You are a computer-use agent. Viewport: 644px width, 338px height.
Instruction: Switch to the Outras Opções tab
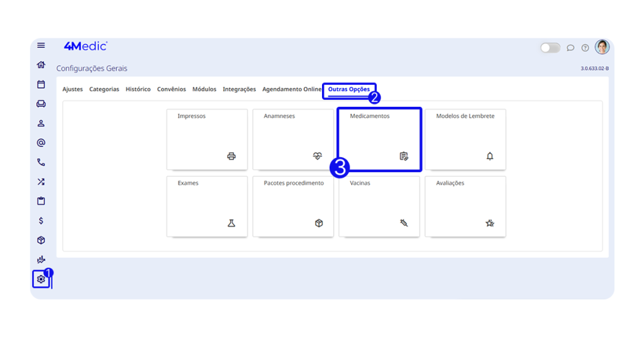point(349,89)
